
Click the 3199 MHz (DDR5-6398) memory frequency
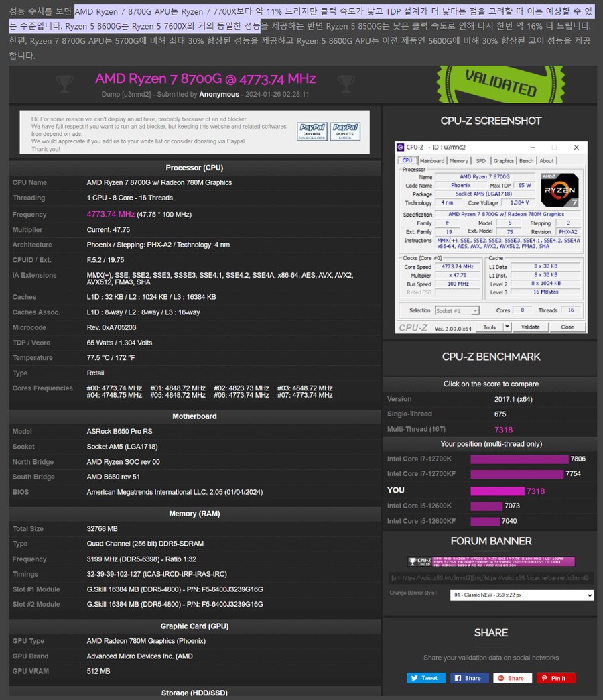141,559
